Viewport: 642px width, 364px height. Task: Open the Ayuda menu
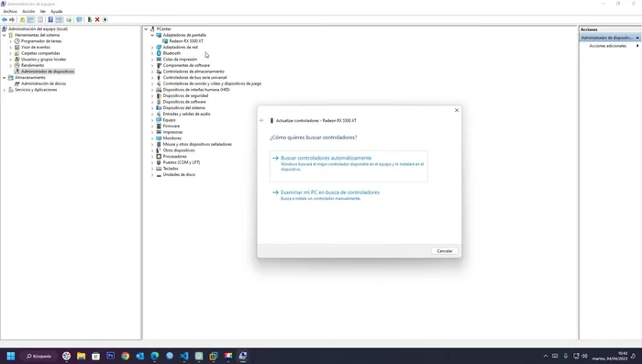(x=57, y=12)
